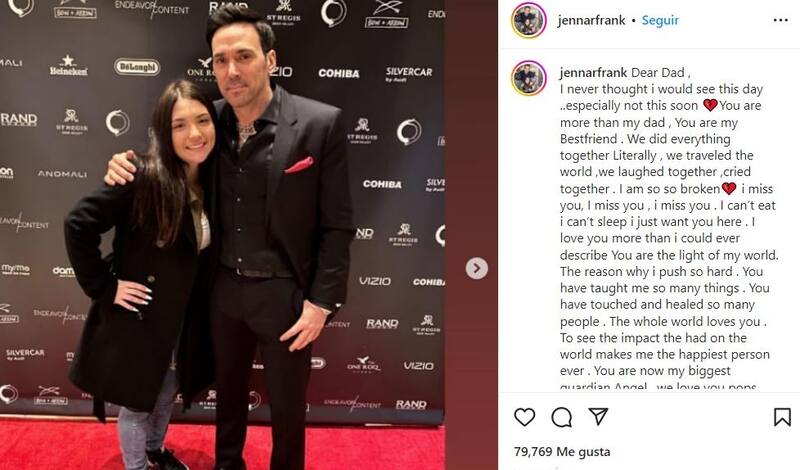This screenshot has width=800, height=470.
Task: Open jennarfrank username in caption
Action: (x=593, y=73)
